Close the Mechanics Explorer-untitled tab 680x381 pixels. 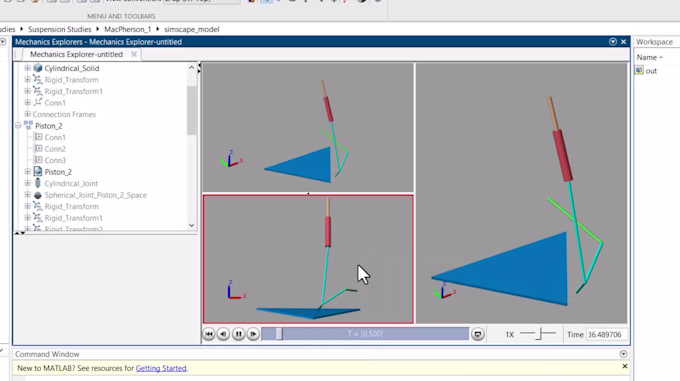[x=134, y=54]
